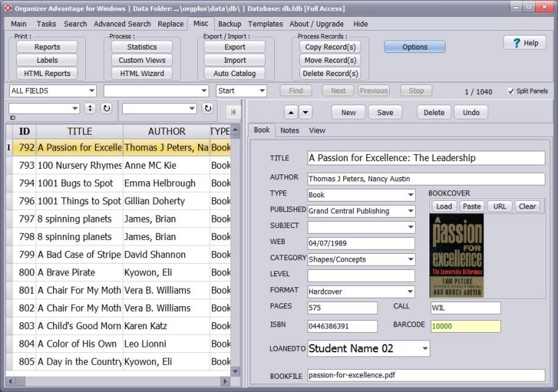Click the Statistics button
558x392 pixels.
[142, 47]
